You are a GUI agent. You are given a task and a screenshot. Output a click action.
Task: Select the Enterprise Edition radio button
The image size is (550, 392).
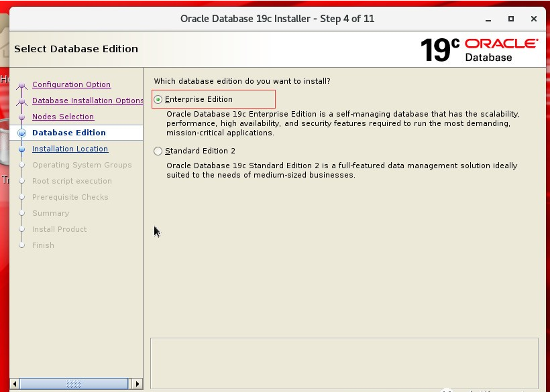(x=158, y=99)
